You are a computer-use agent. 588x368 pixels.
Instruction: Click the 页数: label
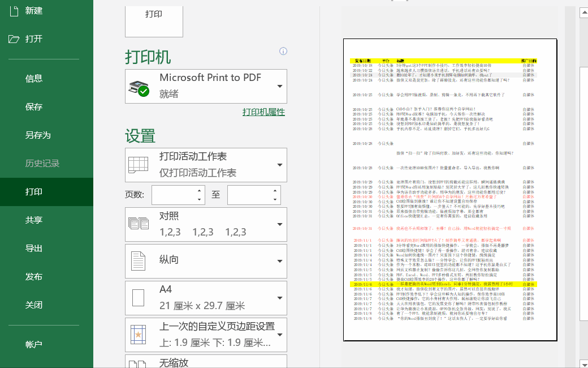tap(135, 195)
